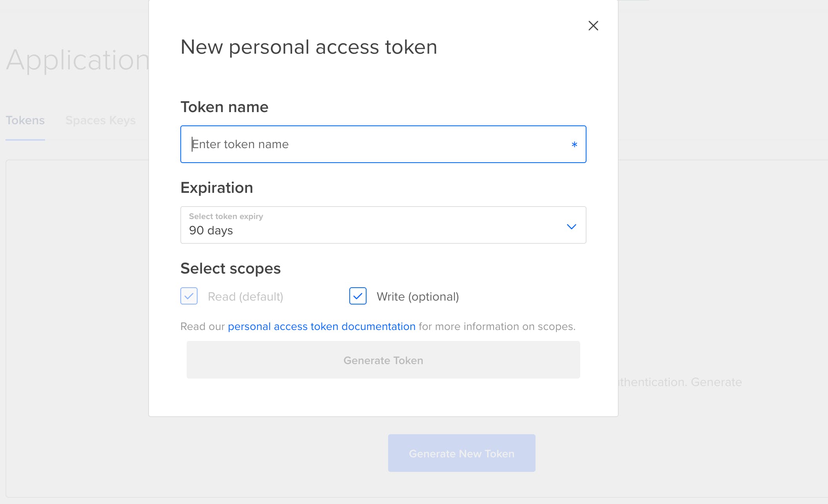Toggle the Read (default) checkbox

coord(189,296)
